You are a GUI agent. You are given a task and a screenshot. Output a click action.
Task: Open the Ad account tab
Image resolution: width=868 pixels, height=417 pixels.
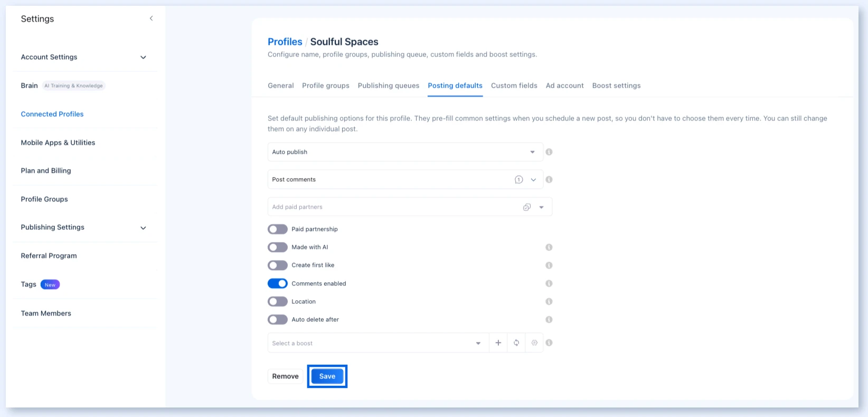coord(565,86)
